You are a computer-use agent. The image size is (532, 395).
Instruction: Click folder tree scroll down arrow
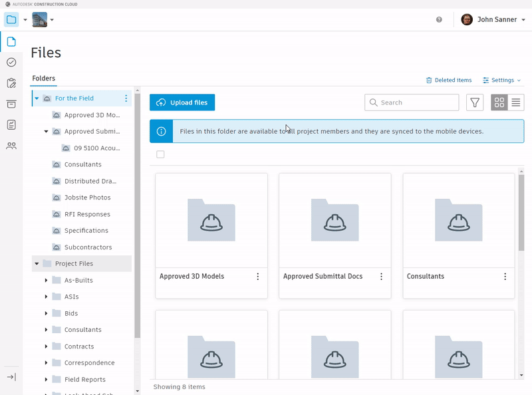coord(138,391)
